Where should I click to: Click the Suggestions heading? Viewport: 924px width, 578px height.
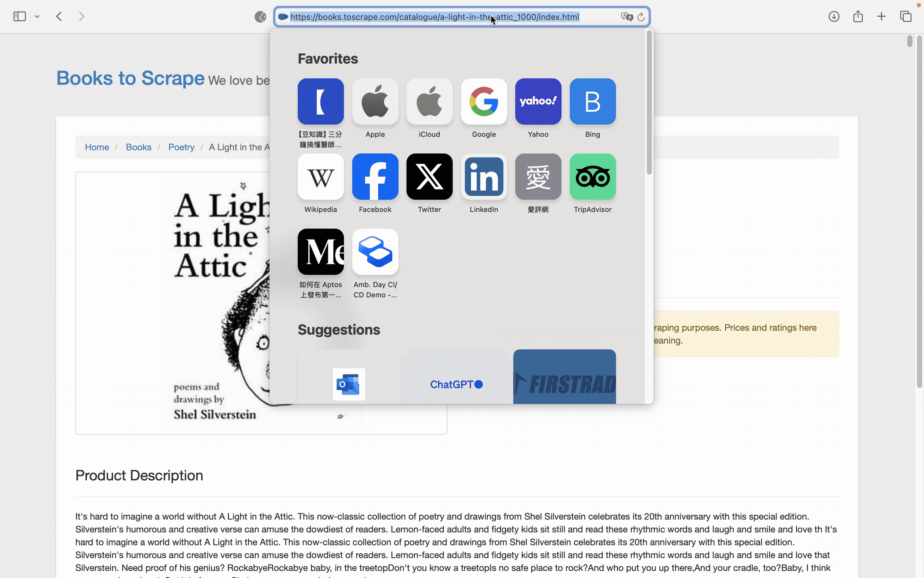(x=339, y=330)
